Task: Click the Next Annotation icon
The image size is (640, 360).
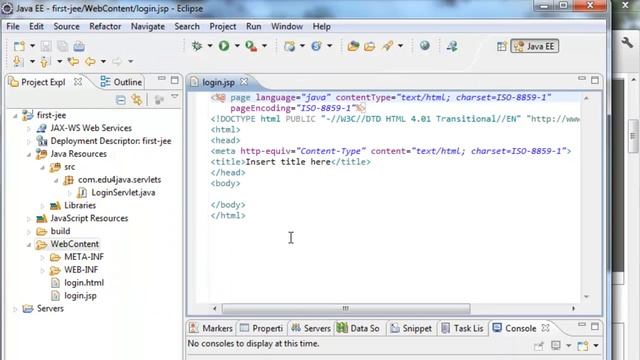Action: (x=18, y=62)
